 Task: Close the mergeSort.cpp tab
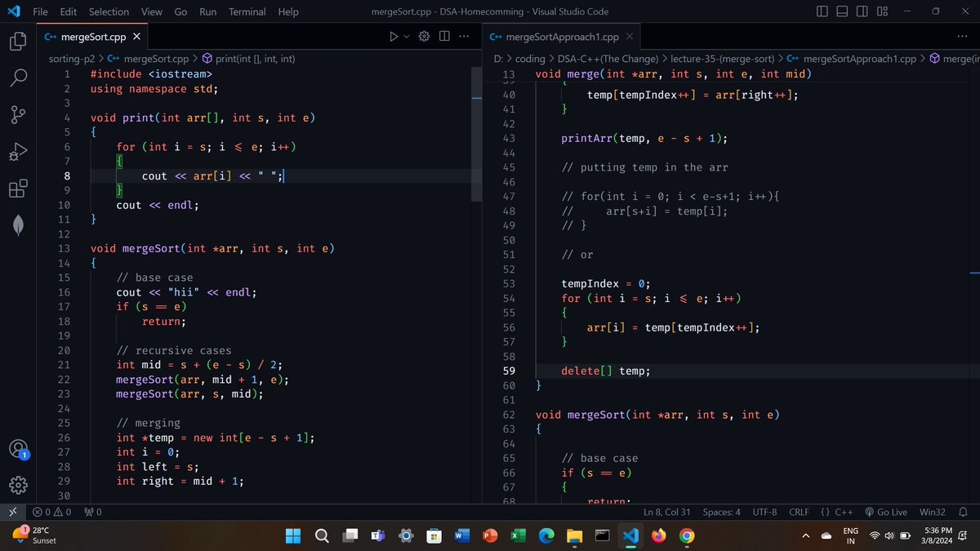click(x=136, y=37)
